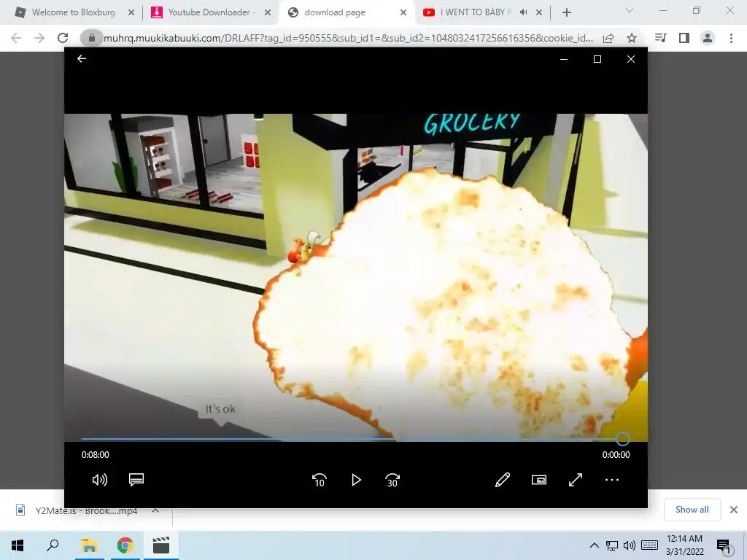Viewport: 747px width, 560px height.
Task: Mute the audio-playing YouTube tab
Action: [x=524, y=12]
